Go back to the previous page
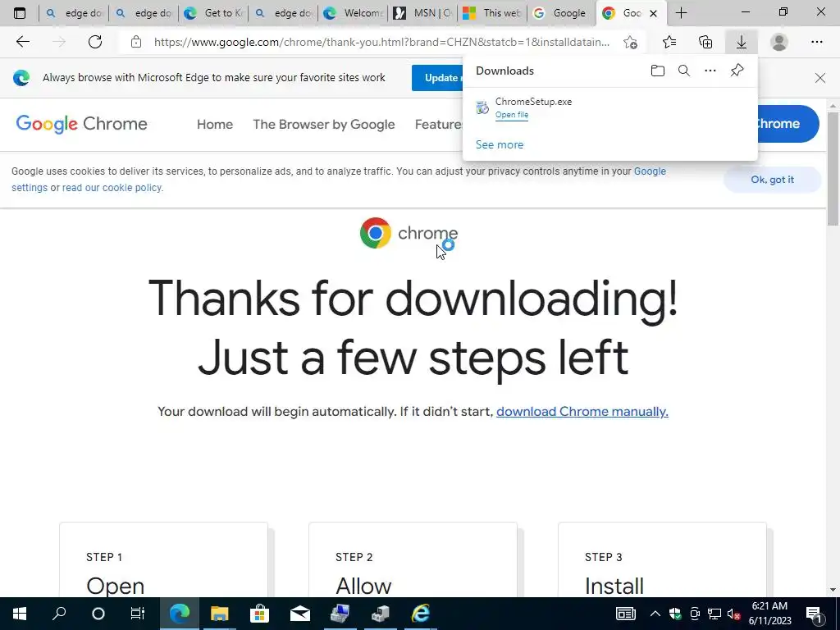Image resolution: width=840 pixels, height=630 pixels. [22, 42]
